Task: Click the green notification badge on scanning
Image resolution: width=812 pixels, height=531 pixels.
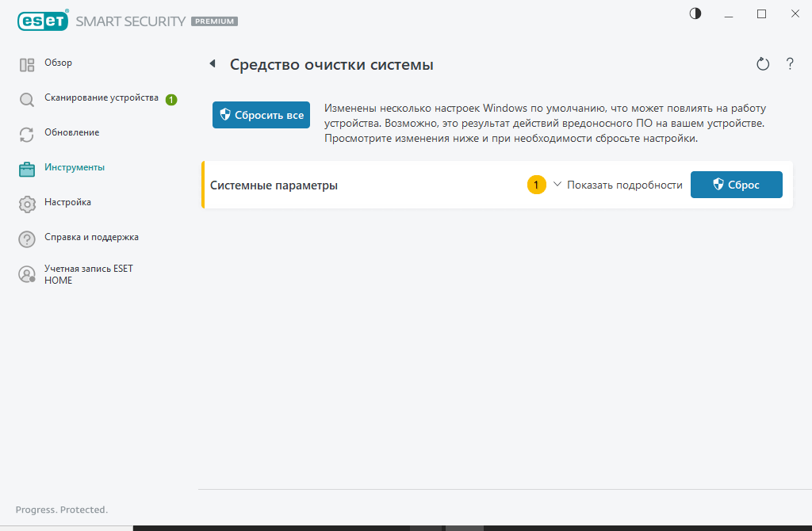Action: (171, 99)
